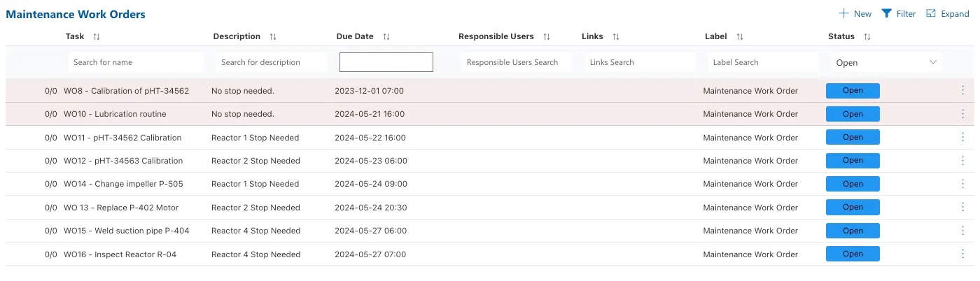The width and height of the screenshot is (980, 281).
Task: Focus the Label Search field
Action: (764, 62)
